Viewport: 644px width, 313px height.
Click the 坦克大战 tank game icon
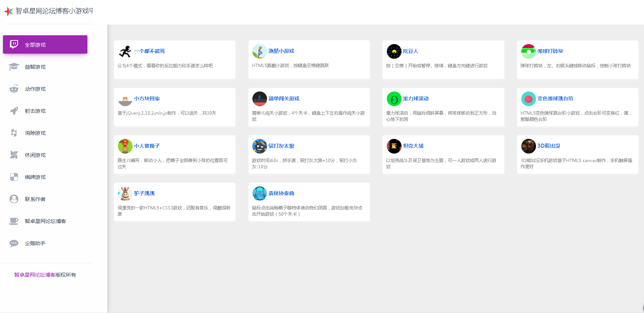pyautogui.click(x=394, y=146)
